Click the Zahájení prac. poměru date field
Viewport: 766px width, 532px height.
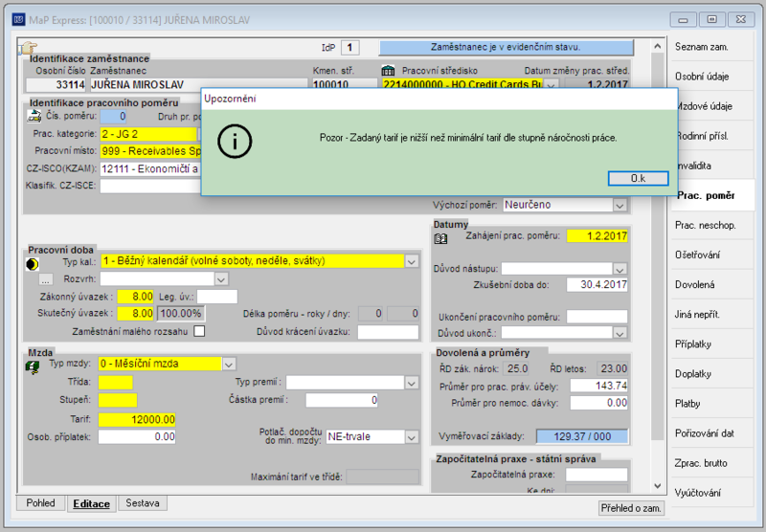coord(597,236)
